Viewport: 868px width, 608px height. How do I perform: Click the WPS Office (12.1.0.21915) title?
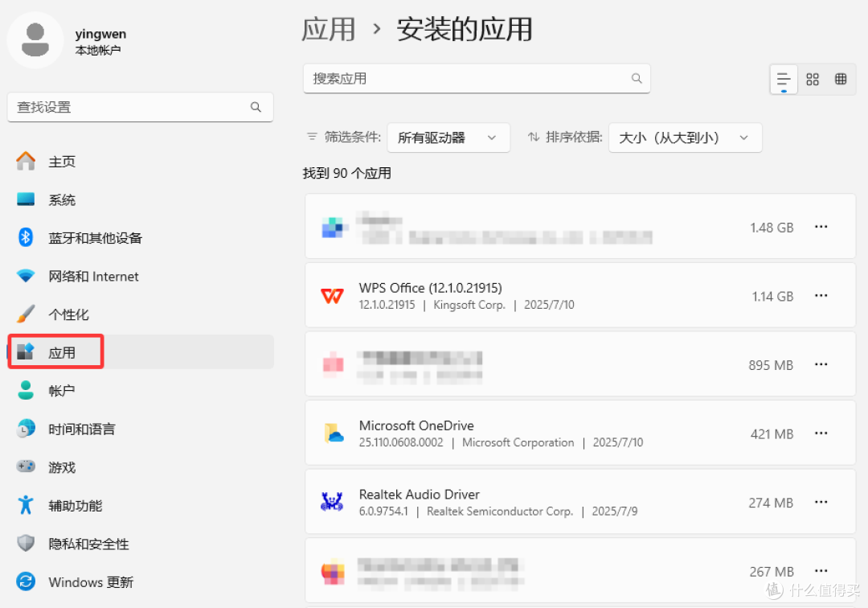[431, 288]
